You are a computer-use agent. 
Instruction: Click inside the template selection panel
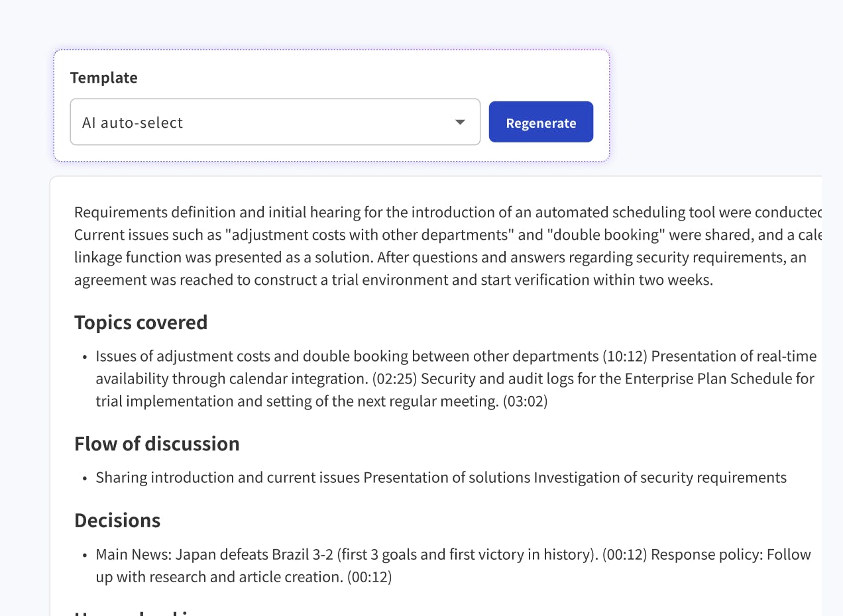point(331,104)
